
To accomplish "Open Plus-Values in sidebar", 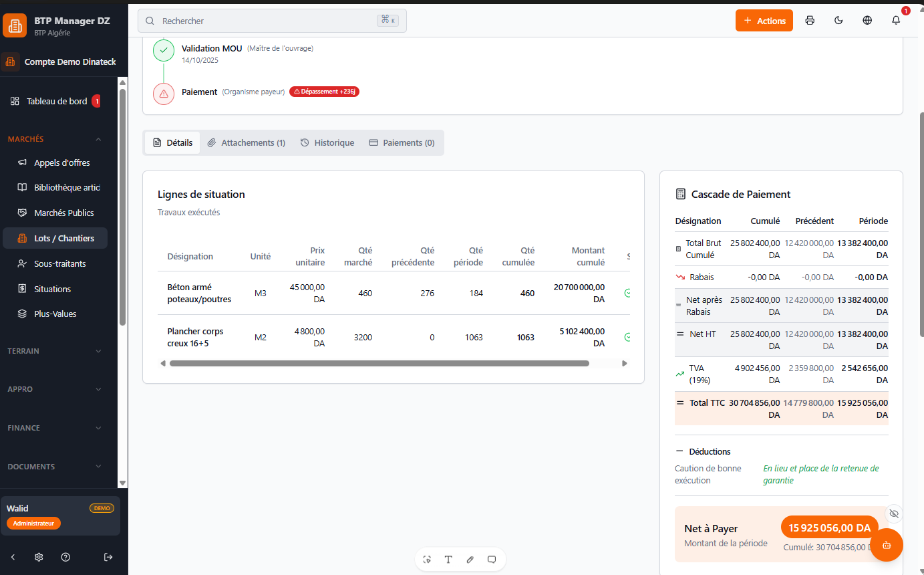I will [x=55, y=314].
